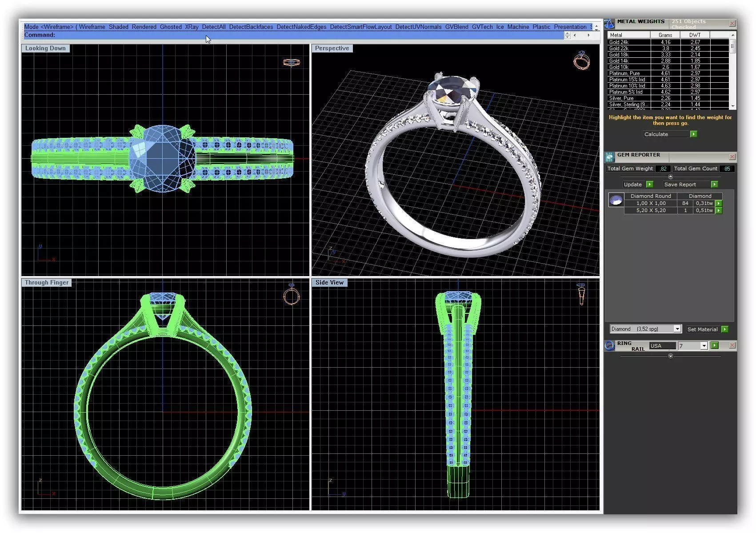
Task: Click the Metal column header
Action: pos(628,35)
